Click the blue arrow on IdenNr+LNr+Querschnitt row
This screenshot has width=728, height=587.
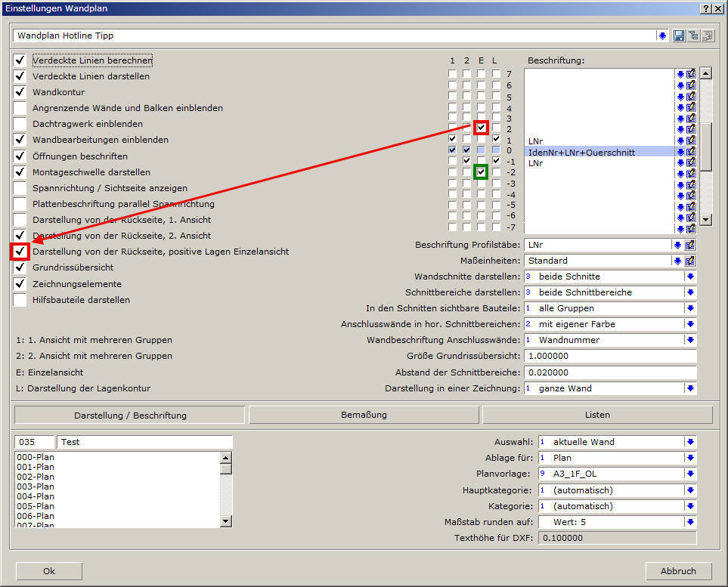[680, 152]
